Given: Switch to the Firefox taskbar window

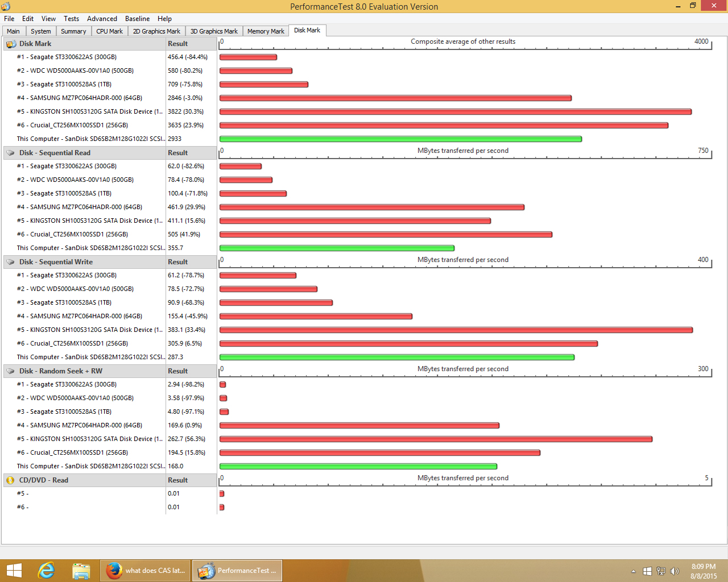Looking at the screenshot, I should [145, 571].
